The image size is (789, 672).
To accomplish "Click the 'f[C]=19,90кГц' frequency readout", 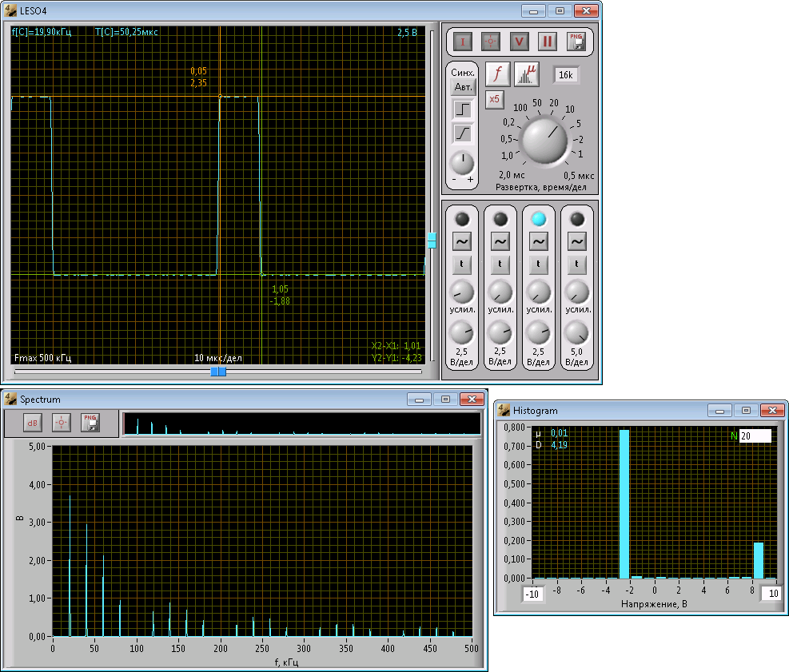I will click(x=42, y=32).
